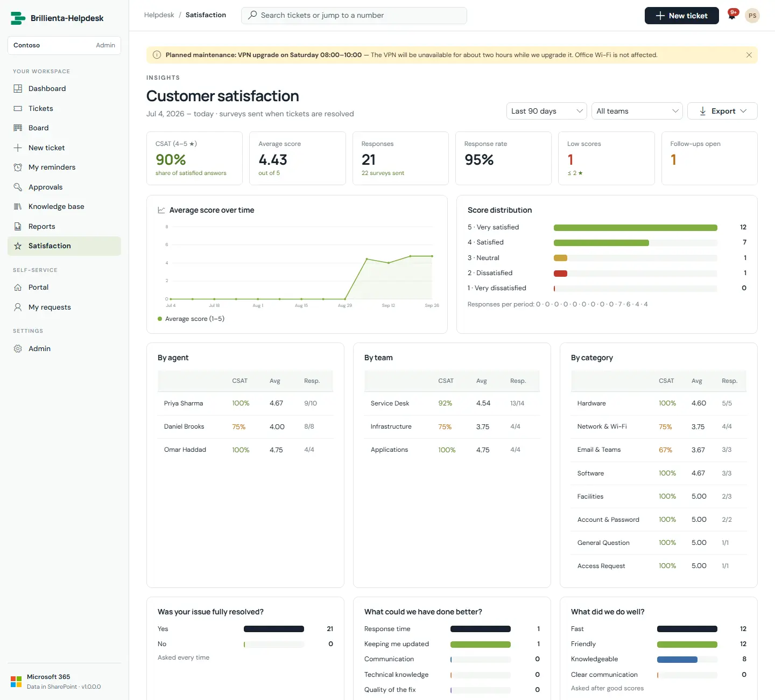
Task: Click the Approvals key icon
Action: [x=18, y=187]
